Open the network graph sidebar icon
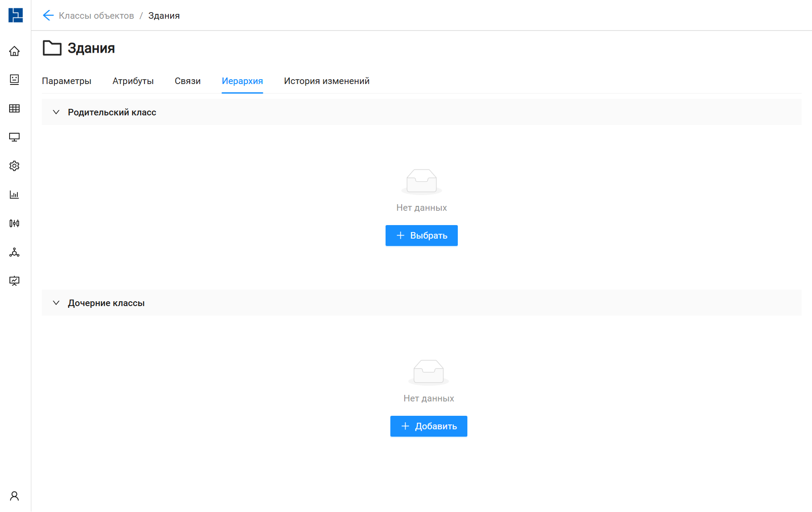Image resolution: width=812 pixels, height=512 pixels. tap(14, 253)
